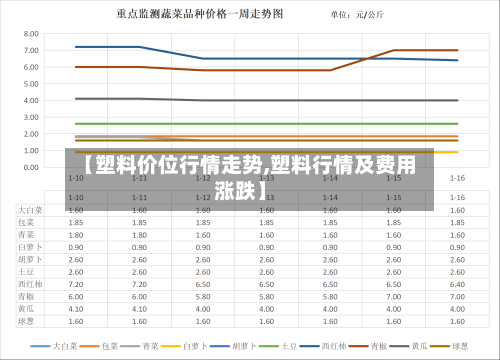
Task: Click the 土豆 entry in the legend
Action: [278, 346]
